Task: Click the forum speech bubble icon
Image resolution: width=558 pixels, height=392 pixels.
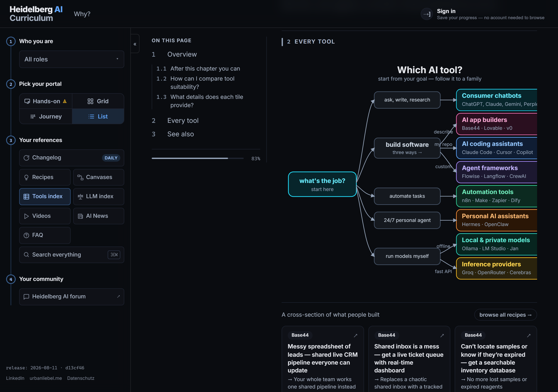Action: click(x=26, y=297)
